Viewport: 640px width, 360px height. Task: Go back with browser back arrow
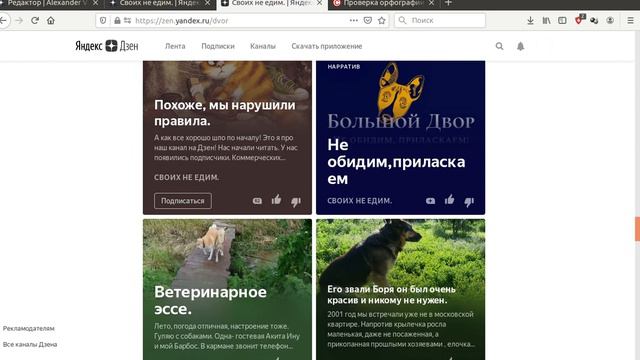(3, 20)
